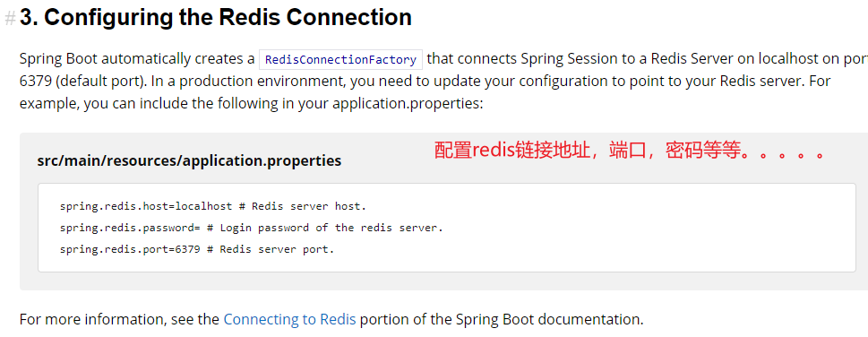
Task: Click the RedisConnectionFactory inline code box
Action: 341,59
